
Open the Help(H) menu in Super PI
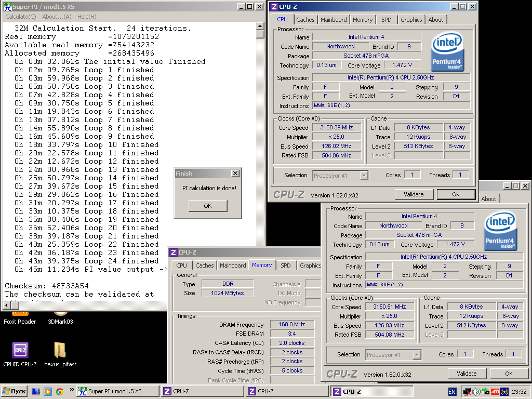pos(87,17)
